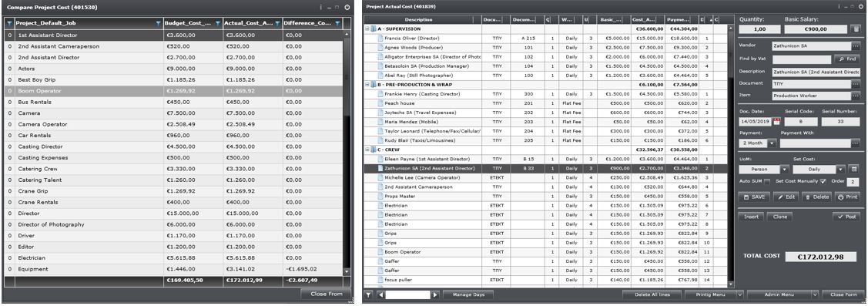Image resolution: width=868 pixels, height=306 pixels.
Task: Collapse B - PRE-PRODUCTION & WRAP group
Action: [x=367, y=85]
